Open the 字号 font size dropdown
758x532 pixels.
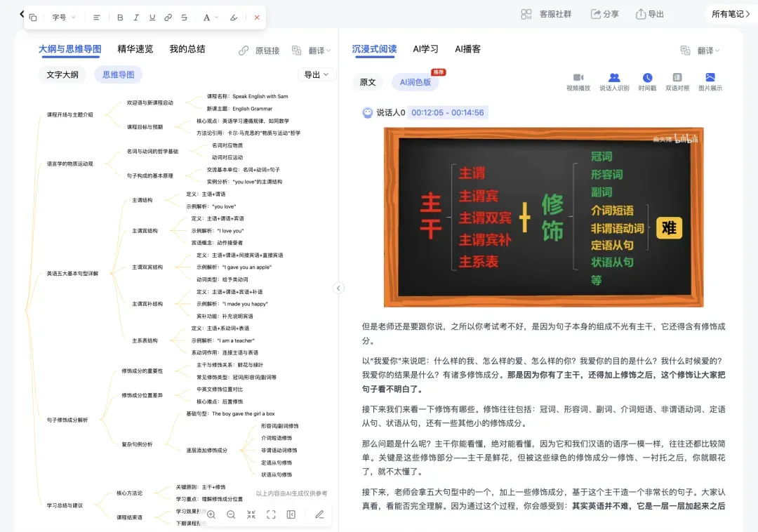tap(64, 18)
